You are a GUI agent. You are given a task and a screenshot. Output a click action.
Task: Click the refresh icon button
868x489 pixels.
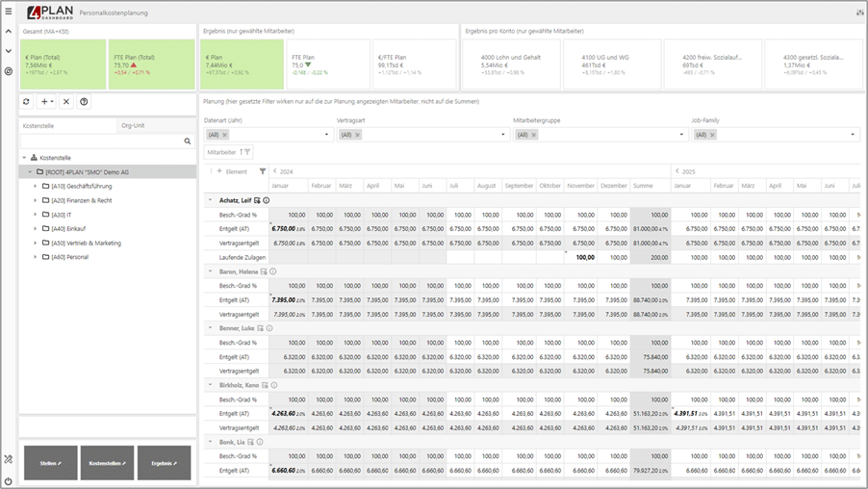pyautogui.click(x=26, y=102)
